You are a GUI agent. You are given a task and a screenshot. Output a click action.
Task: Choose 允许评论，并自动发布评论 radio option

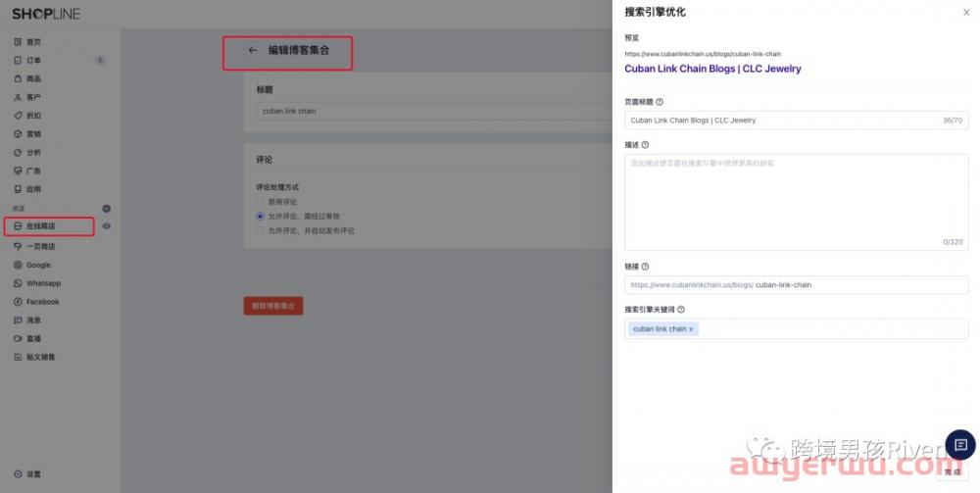pos(260,230)
